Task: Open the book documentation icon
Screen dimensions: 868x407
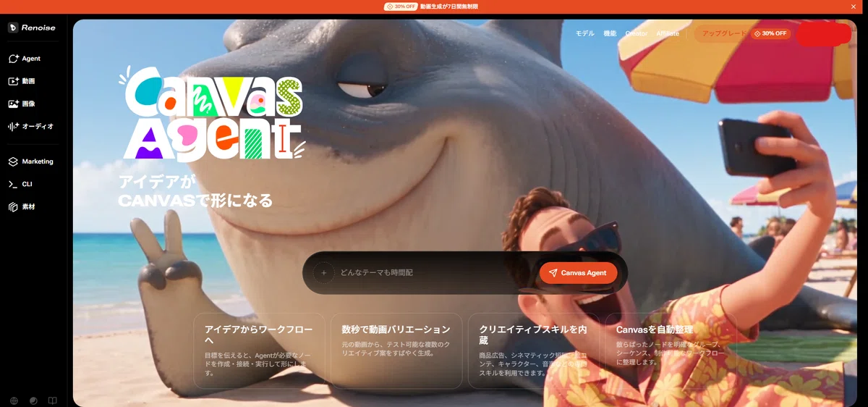Action: point(52,400)
